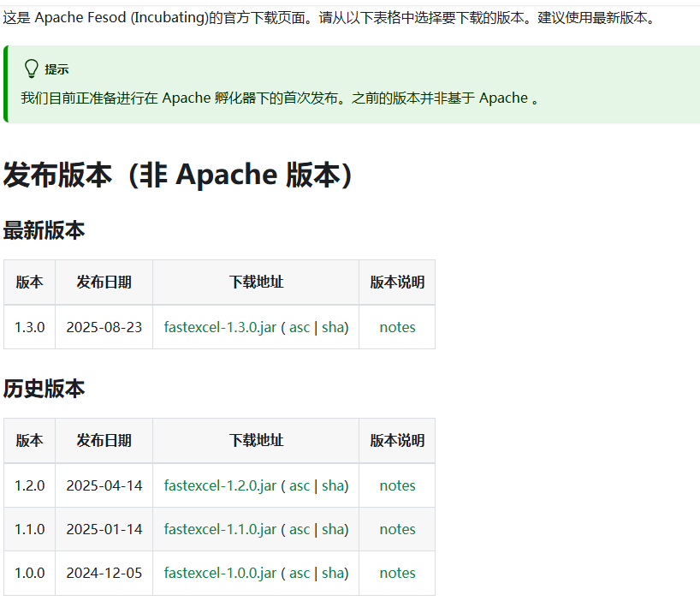Click the lightbulb tip icon
Viewport: 700px width, 601px height.
[32, 68]
